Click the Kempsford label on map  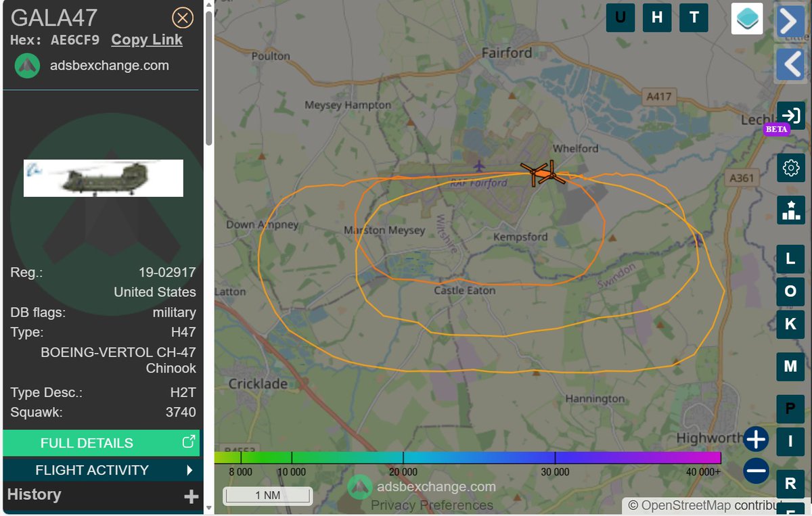tap(520, 237)
